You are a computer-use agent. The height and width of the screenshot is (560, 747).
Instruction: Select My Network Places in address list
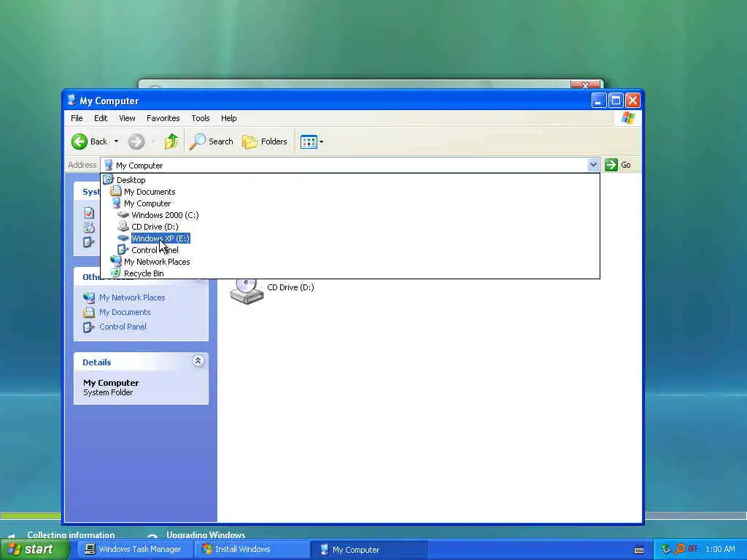point(157,262)
